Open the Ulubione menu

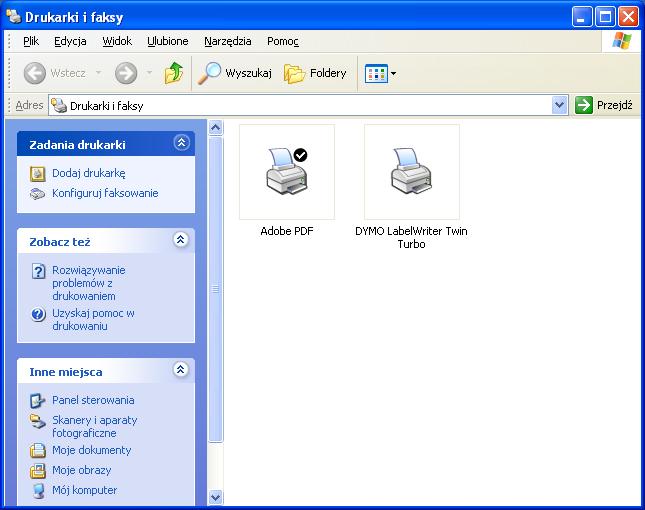coord(168,41)
